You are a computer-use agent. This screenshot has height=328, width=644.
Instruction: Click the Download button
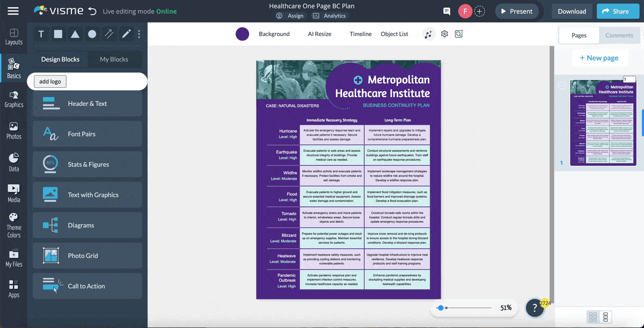[572, 11]
